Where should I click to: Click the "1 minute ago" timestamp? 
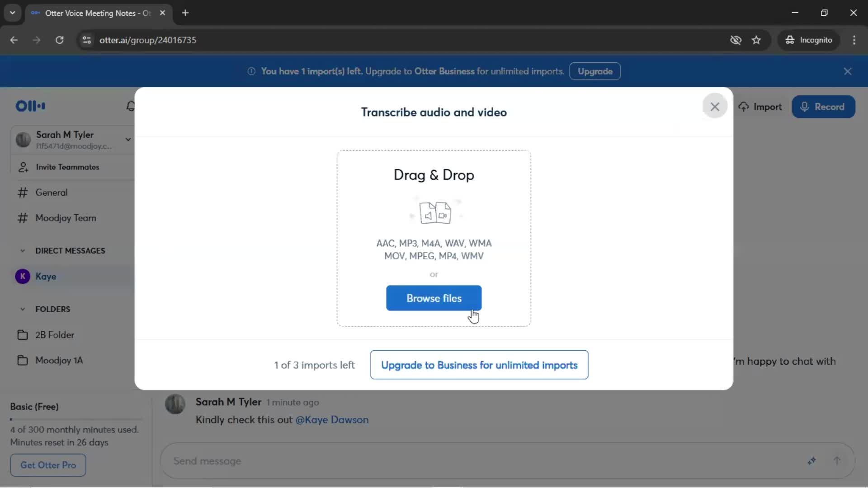click(x=292, y=403)
